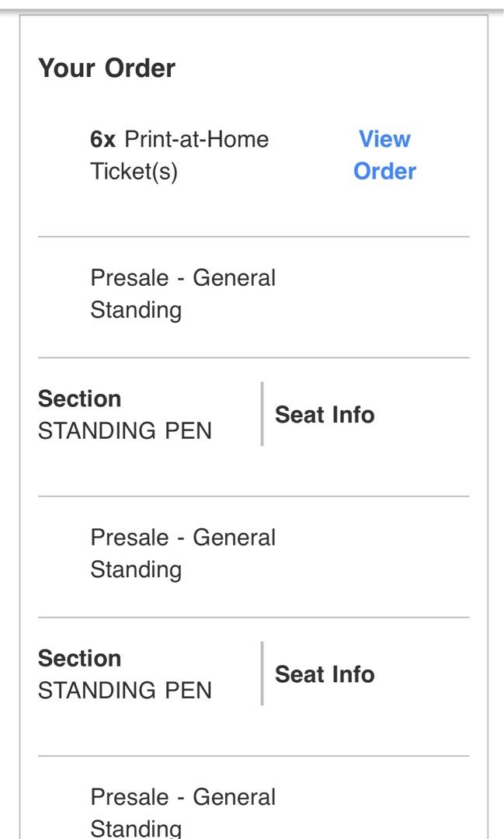
Task: Click the Your Order heading
Action: 106,67
